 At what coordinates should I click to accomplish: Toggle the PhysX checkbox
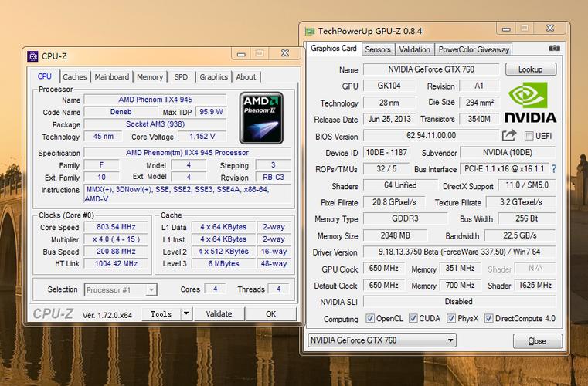pos(451,319)
